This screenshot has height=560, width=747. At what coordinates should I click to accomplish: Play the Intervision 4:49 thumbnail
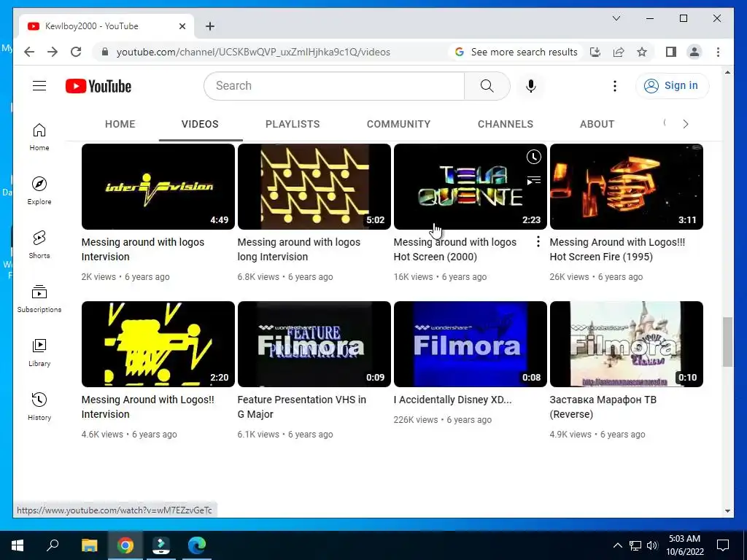point(158,187)
